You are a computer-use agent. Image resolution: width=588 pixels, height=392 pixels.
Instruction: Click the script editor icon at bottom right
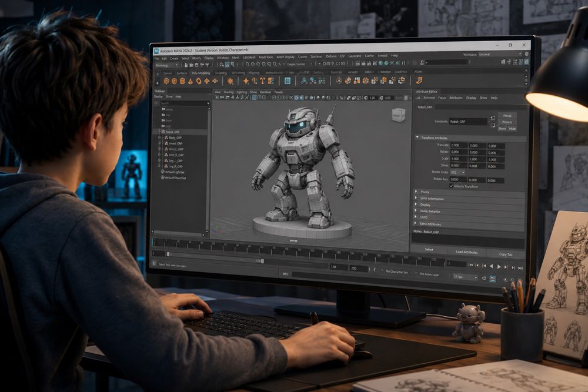tap(520, 281)
